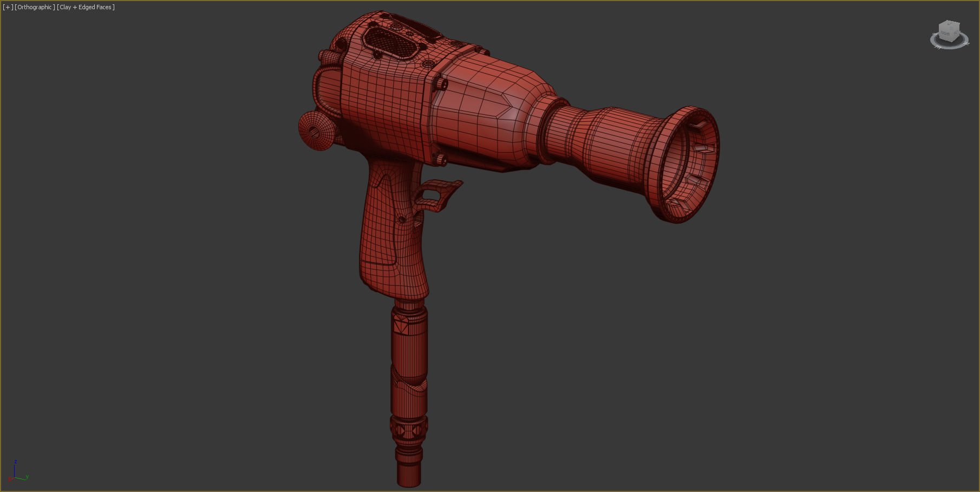
Task: Open the Orthographic point-of-view viewport menu
Action: coord(35,7)
